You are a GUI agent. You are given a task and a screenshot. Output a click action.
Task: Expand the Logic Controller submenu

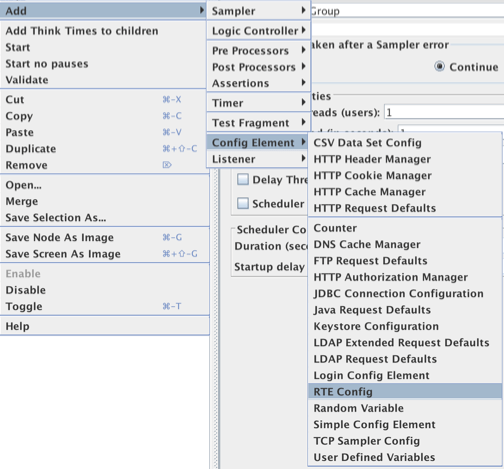259,31
